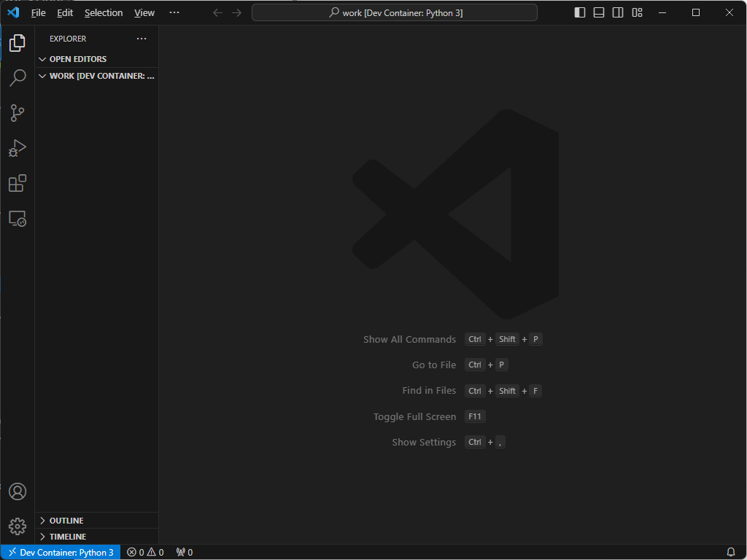This screenshot has width=747, height=560.
Task: Click the Go to File label
Action: (x=434, y=365)
